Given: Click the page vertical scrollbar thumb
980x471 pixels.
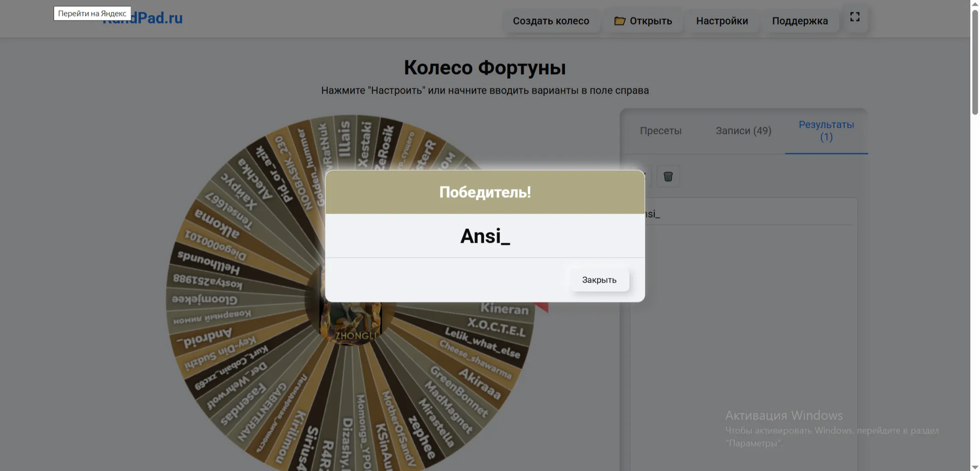Looking at the screenshot, I should coord(975,61).
